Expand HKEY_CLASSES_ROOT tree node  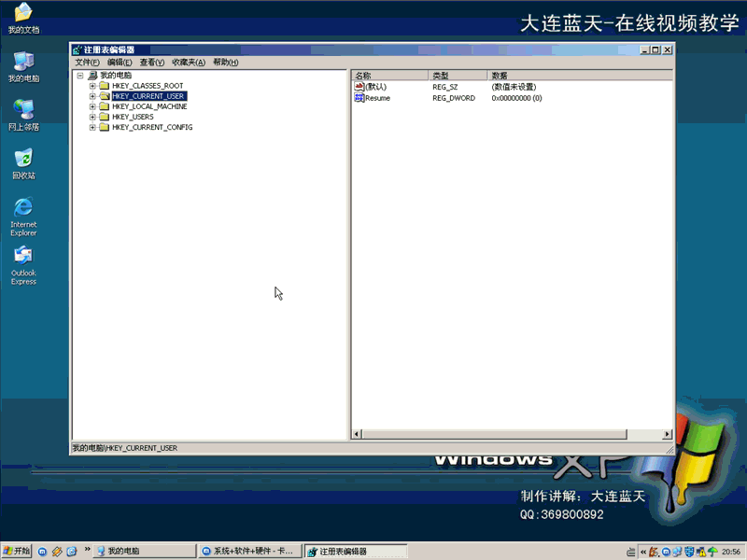click(92, 86)
